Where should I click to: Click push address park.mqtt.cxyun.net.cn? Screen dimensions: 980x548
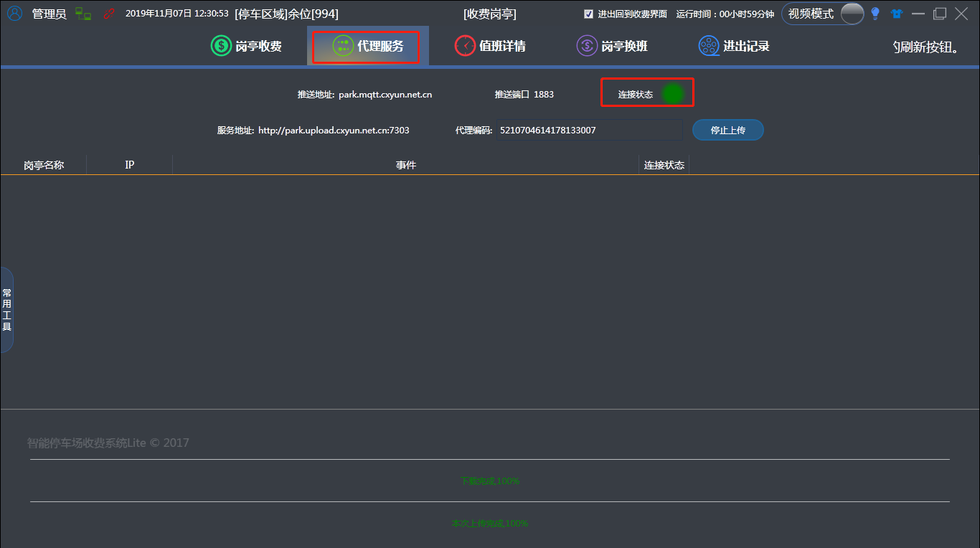pyautogui.click(x=385, y=94)
